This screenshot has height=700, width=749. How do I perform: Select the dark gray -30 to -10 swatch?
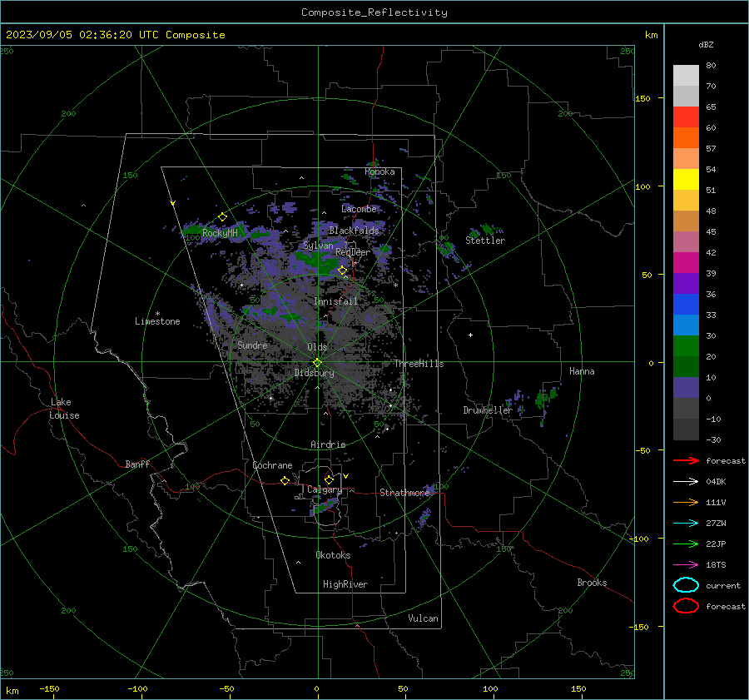pos(686,429)
